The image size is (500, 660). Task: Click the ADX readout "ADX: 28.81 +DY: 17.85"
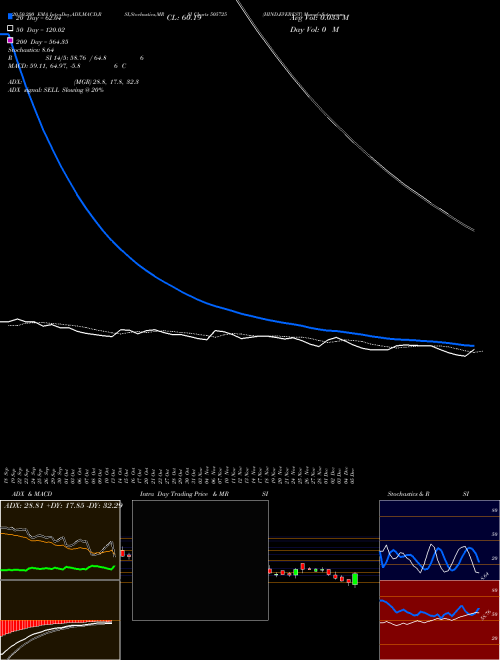coord(43,505)
